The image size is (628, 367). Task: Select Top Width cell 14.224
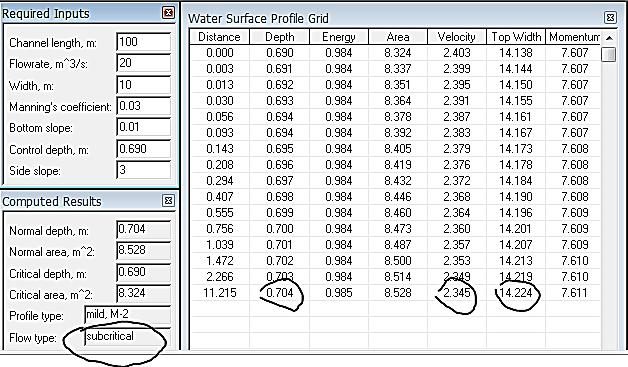[516, 293]
